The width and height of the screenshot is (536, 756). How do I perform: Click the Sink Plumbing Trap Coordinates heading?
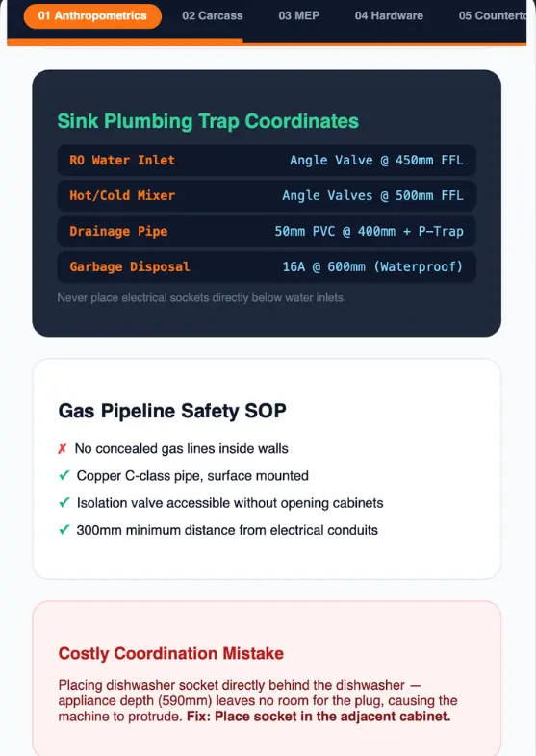(208, 121)
